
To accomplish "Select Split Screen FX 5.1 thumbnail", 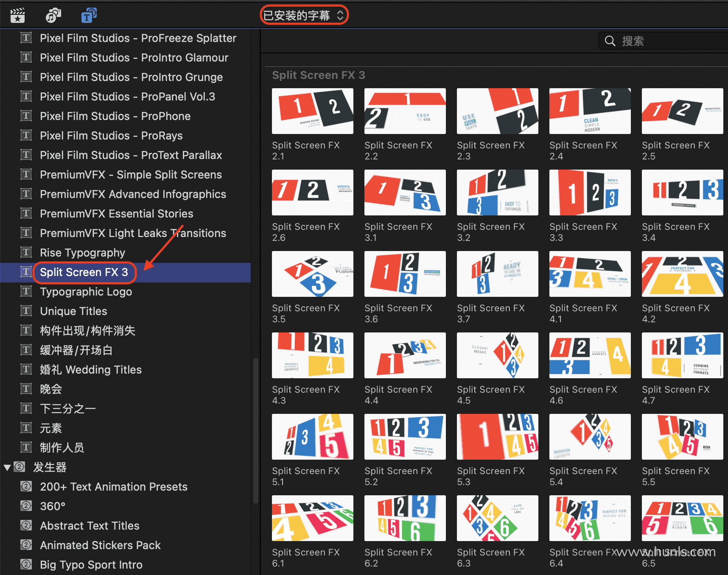I will 313,437.
